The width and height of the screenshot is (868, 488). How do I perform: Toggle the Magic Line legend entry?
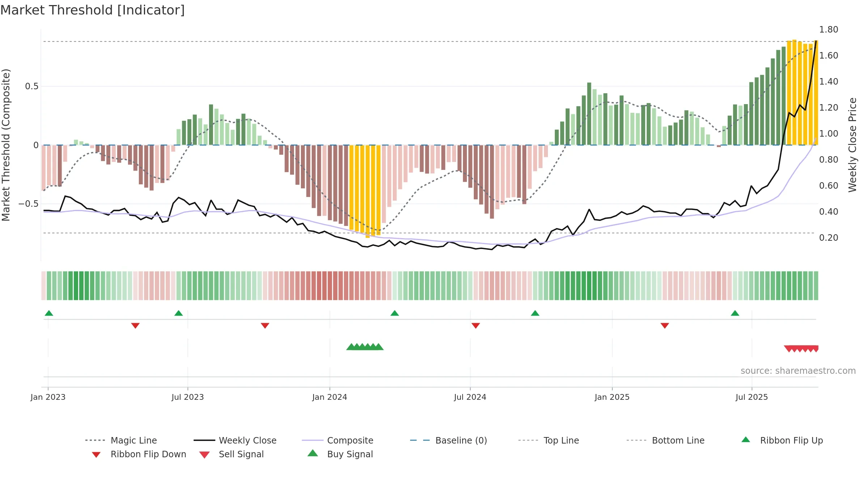121,440
